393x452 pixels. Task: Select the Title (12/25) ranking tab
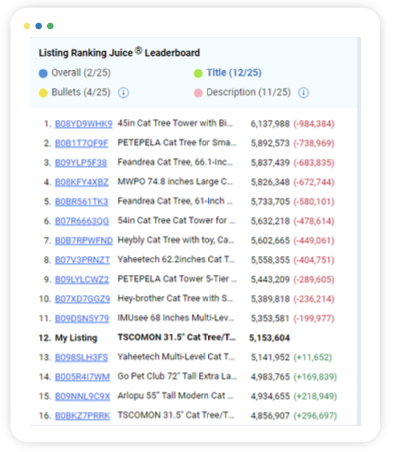pyautogui.click(x=234, y=73)
